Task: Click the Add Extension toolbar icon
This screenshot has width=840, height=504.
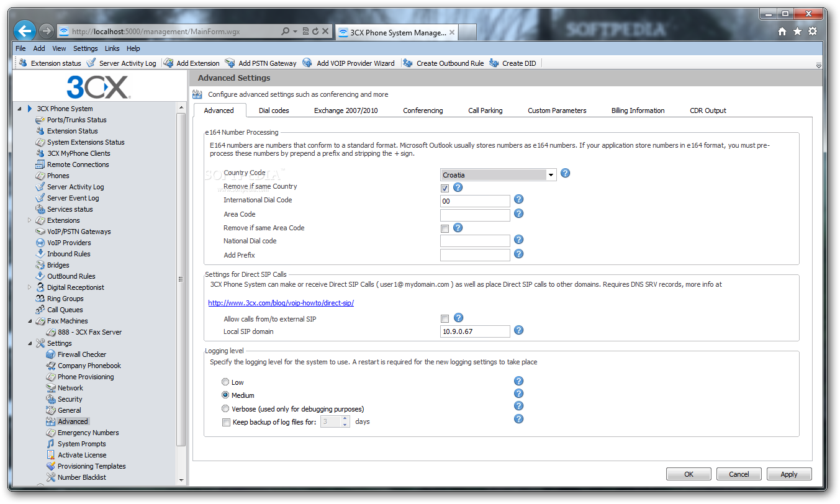Action: [168, 63]
